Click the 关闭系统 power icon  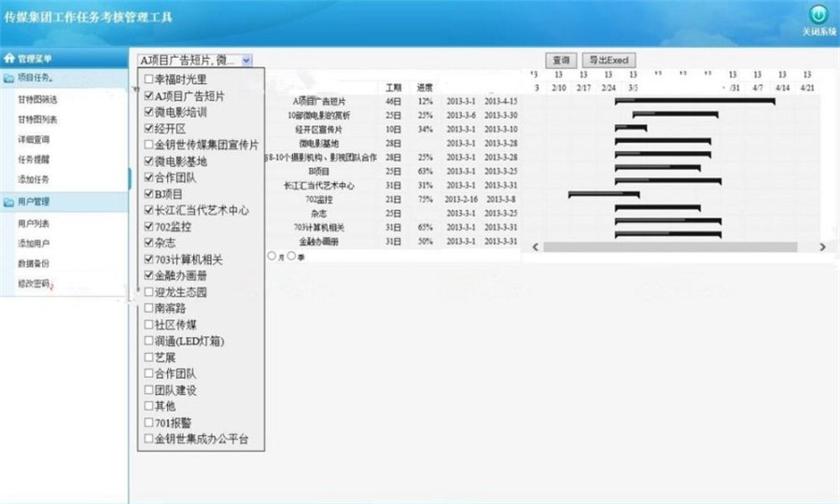pyautogui.click(x=818, y=14)
